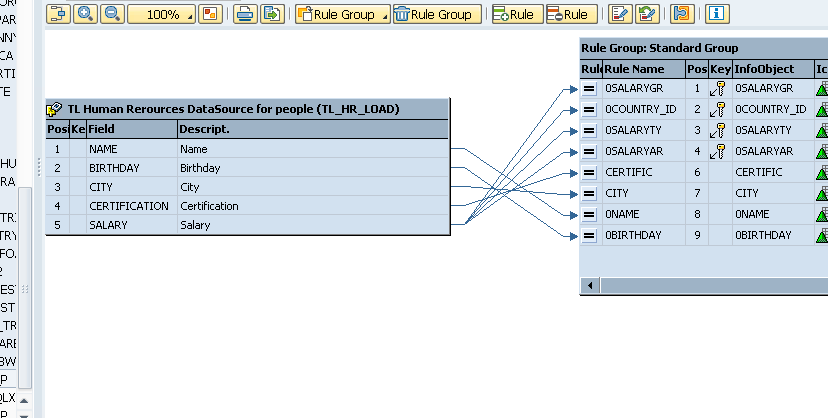
Task: Click the Birthday description cell
Action: click(x=313, y=168)
